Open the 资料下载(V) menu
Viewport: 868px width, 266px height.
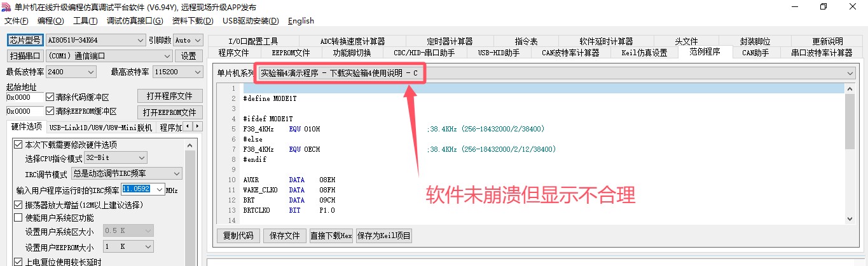coord(193,20)
